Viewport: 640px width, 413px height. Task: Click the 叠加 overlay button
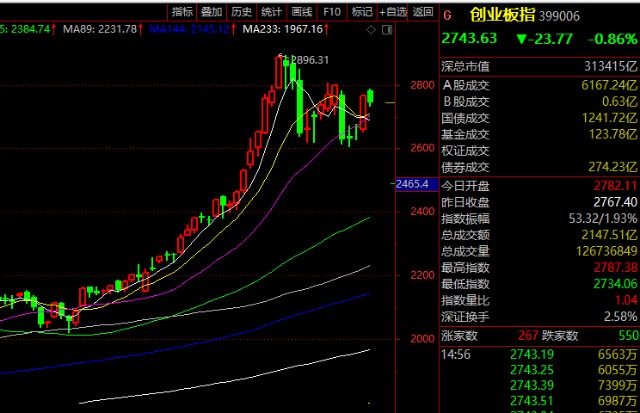point(211,12)
